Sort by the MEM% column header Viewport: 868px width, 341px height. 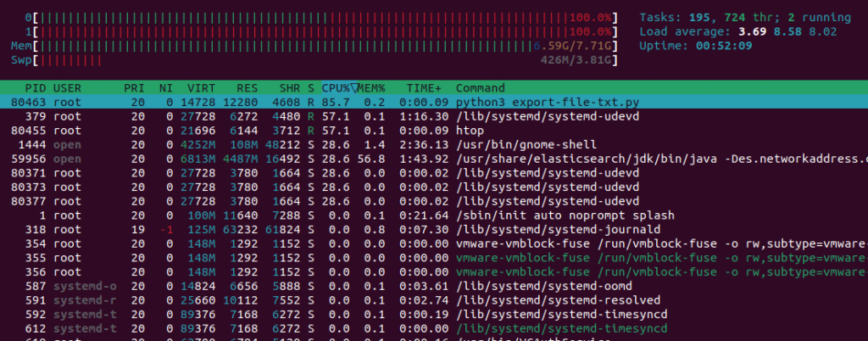(x=371, y=88)
